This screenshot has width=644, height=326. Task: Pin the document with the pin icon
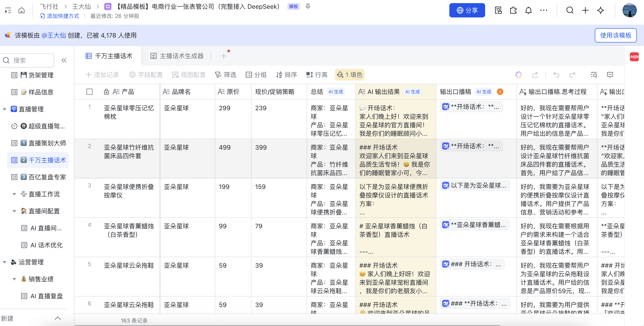[x=308, y=6]
